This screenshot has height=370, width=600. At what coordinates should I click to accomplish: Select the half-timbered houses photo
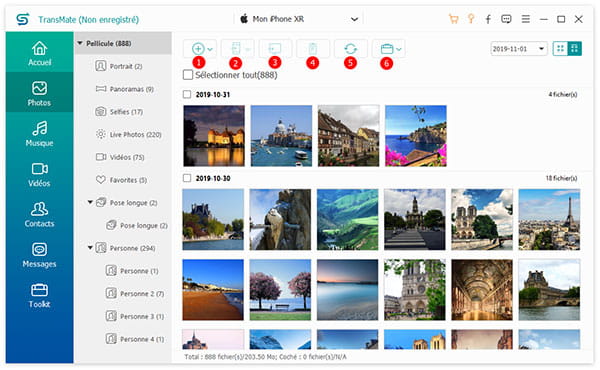349,136
